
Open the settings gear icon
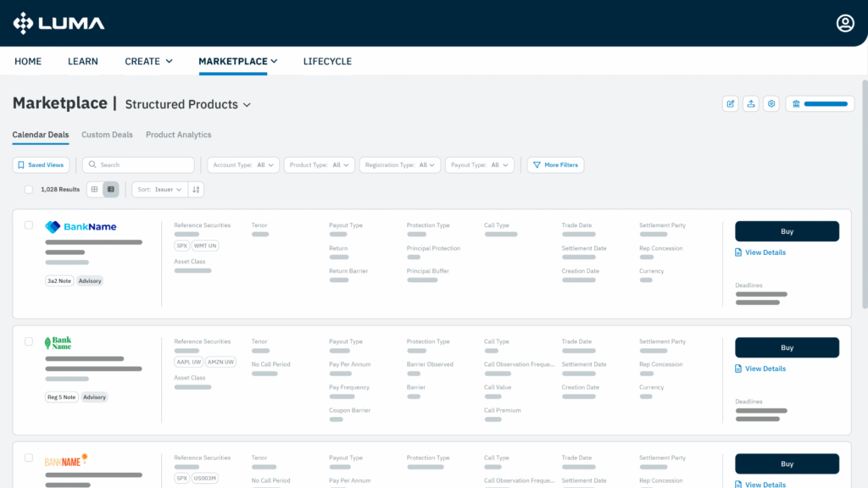[x=771, y=103]
